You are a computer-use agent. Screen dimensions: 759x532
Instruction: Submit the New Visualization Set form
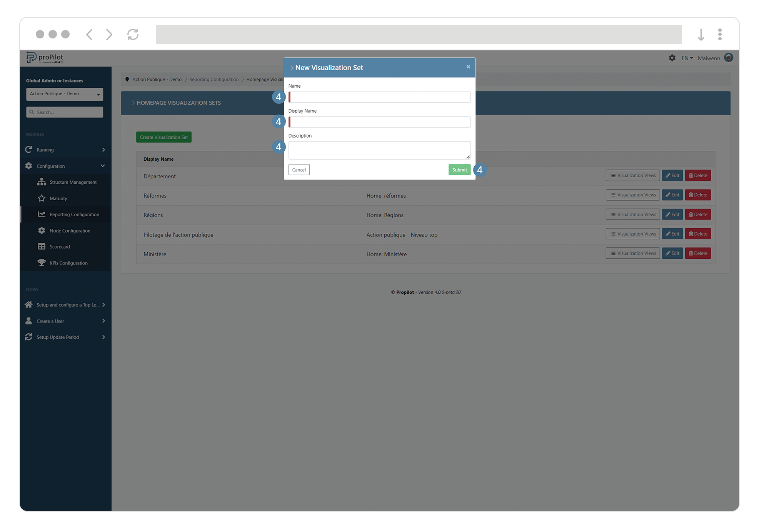coord(459,170)
